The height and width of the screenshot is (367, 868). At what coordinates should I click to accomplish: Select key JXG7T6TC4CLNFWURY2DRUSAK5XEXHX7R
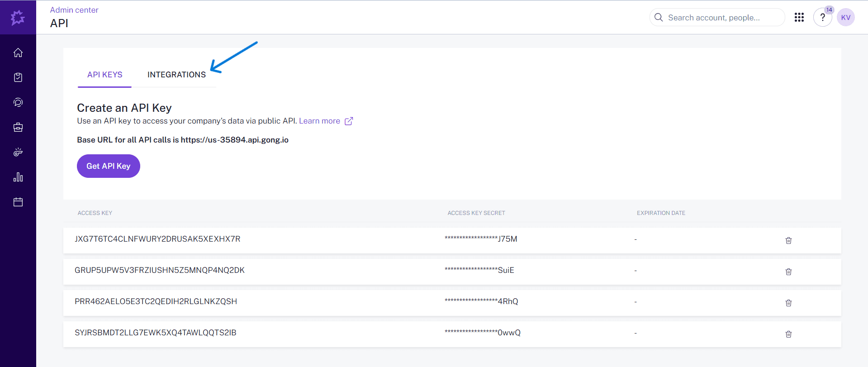click(157, 239)
